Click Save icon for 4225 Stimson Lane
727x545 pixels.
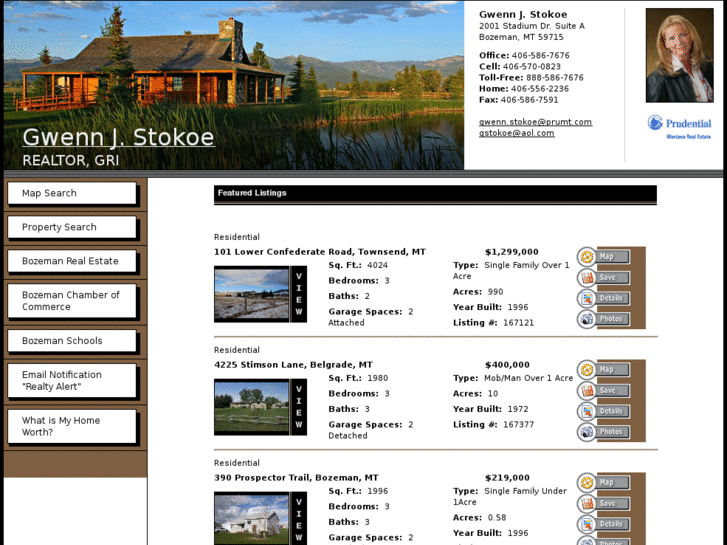pos(587,391)
